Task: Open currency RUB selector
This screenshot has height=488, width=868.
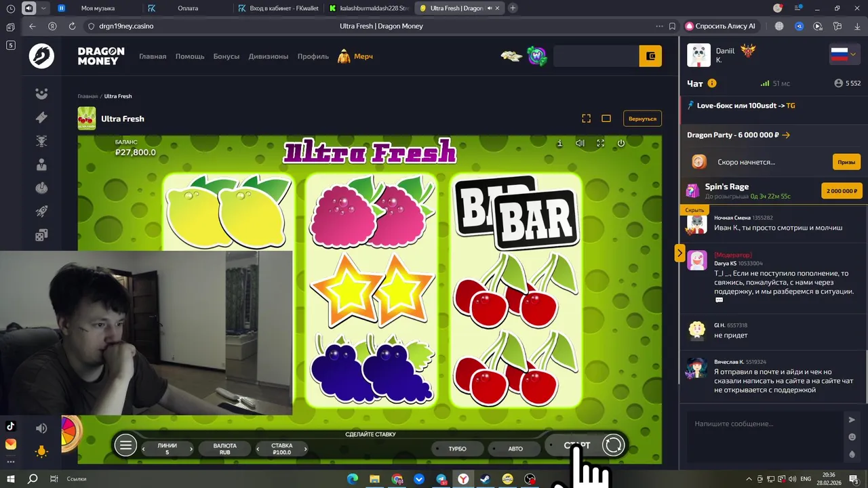Action: pyautogui.click(x=225, y=449)
